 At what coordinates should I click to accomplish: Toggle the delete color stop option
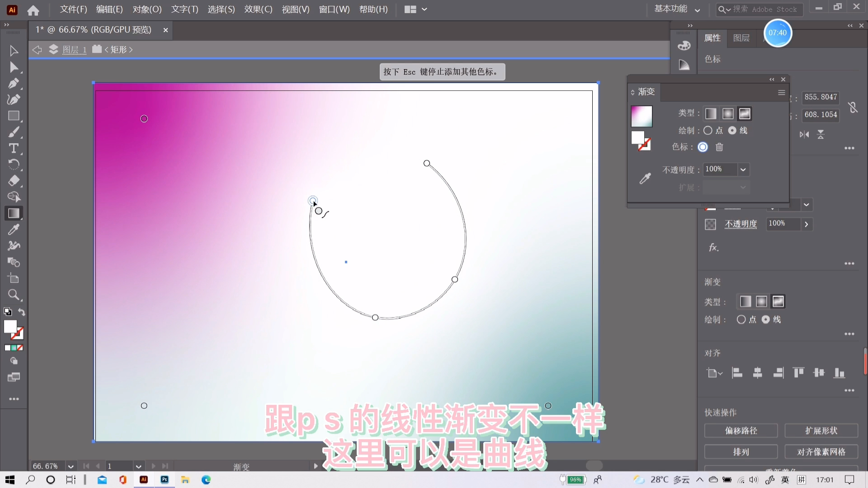click(719, 147)
